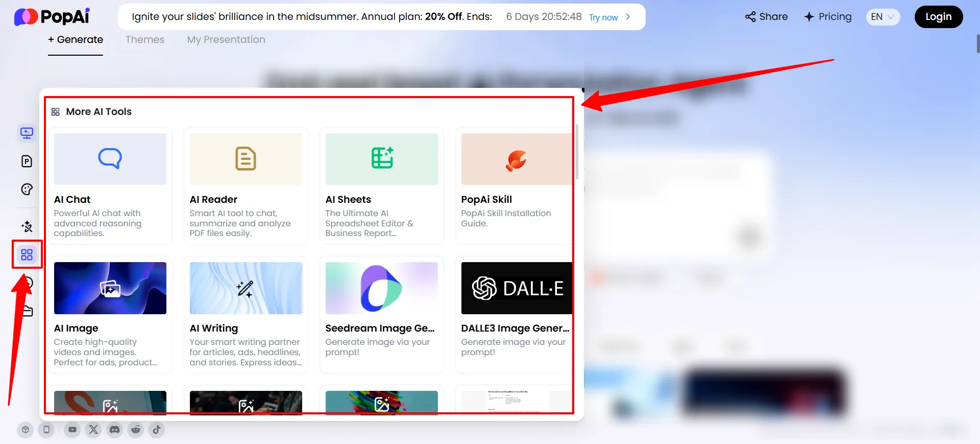Viewport: 980px width, 444px height.
Task: Click the arrow next to Try now
Action: tap(628, 17)
